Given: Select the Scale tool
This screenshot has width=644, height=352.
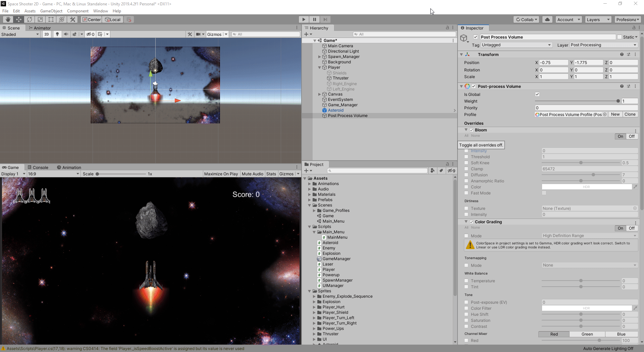Looking at the screenshot, I should [x=40, y=19].
